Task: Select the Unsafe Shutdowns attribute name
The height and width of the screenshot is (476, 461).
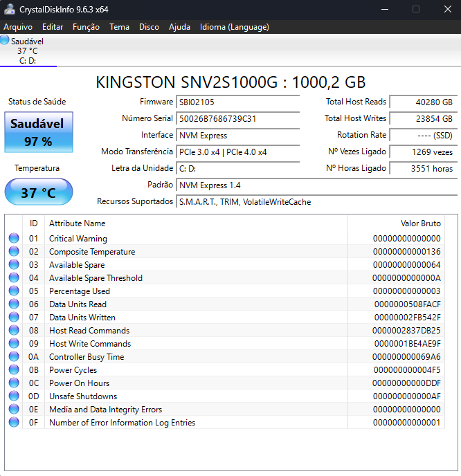Action: coord(83,396)
